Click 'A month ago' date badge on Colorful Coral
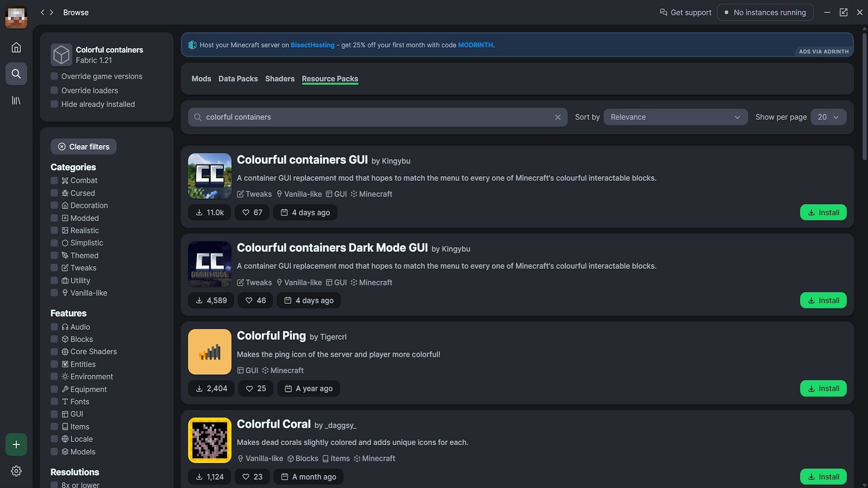The image size is (868, 488). pos(308,477)
